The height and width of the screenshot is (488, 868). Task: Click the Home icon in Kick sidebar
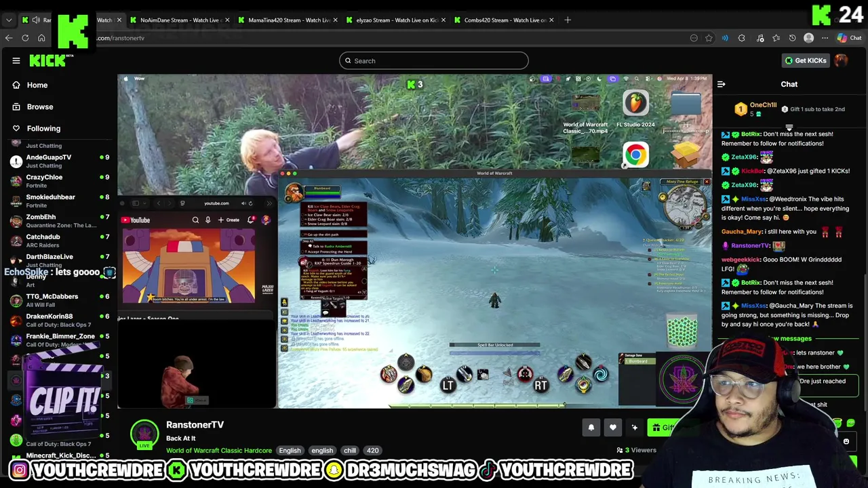pos(16,85)
